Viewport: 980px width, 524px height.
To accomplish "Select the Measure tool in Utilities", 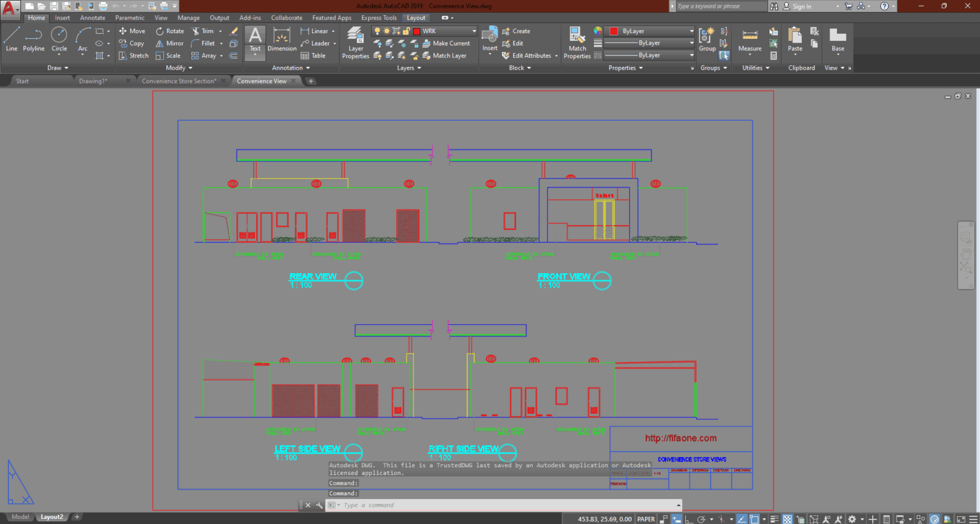I will [749, 40].
